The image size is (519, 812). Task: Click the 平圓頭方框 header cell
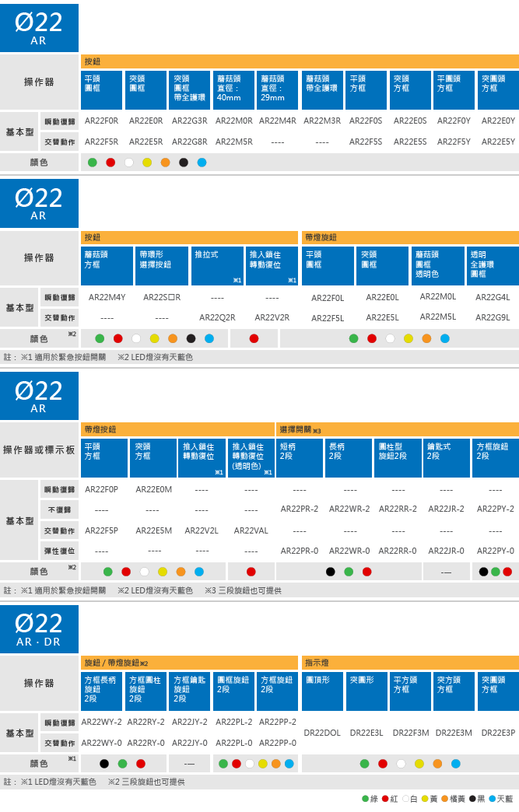tap(454, 90)
